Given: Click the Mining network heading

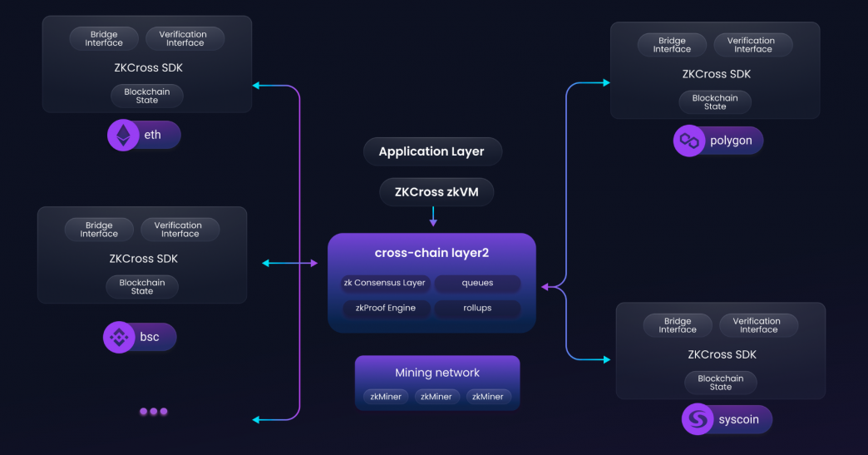Looking at the screenshot, I should [x=437, y=373].
